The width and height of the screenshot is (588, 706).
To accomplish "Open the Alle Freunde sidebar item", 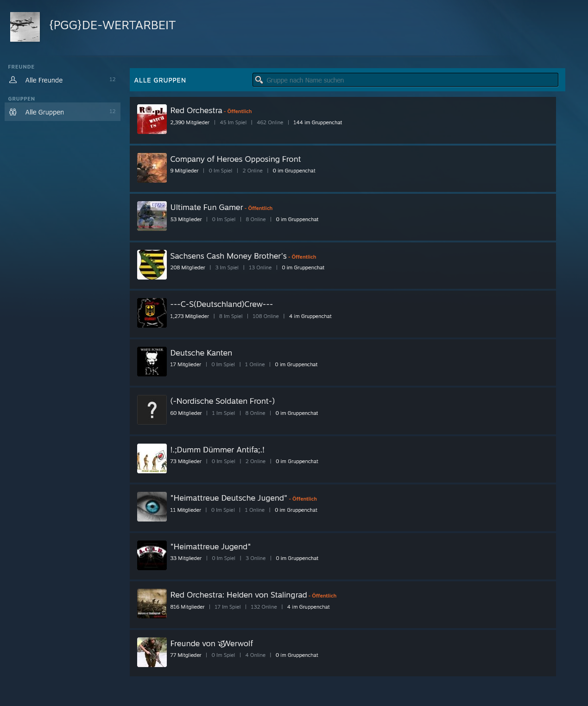I will [44, 80].
